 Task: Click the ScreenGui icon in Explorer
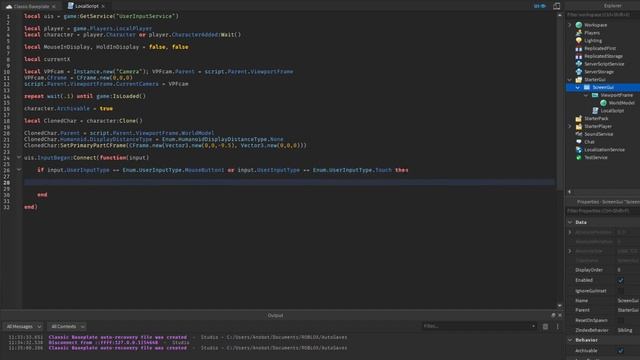tap(587, 87)
